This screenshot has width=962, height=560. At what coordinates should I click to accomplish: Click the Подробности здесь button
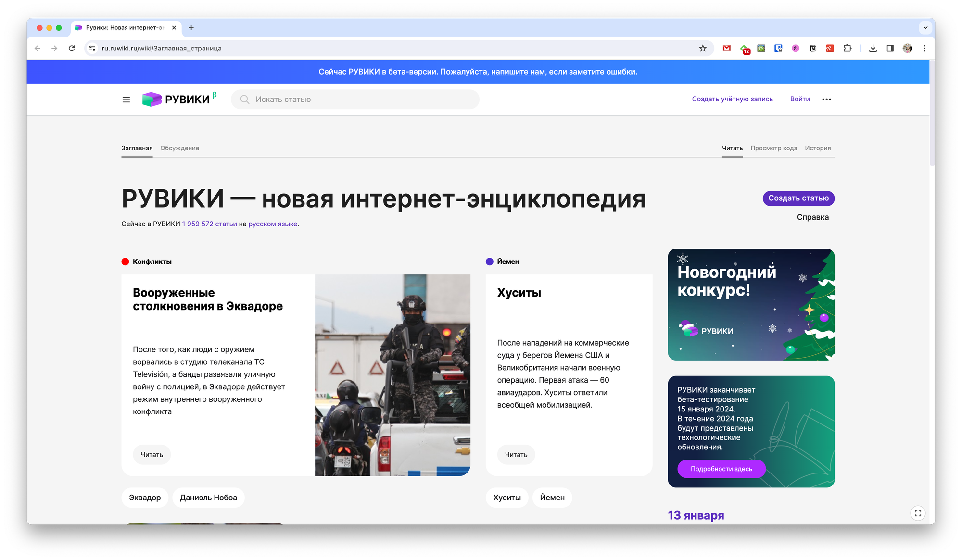pos(721,469)
